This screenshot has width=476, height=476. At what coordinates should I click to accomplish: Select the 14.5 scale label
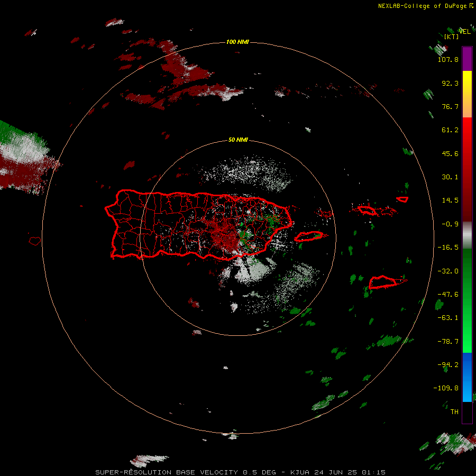(450, 200)
